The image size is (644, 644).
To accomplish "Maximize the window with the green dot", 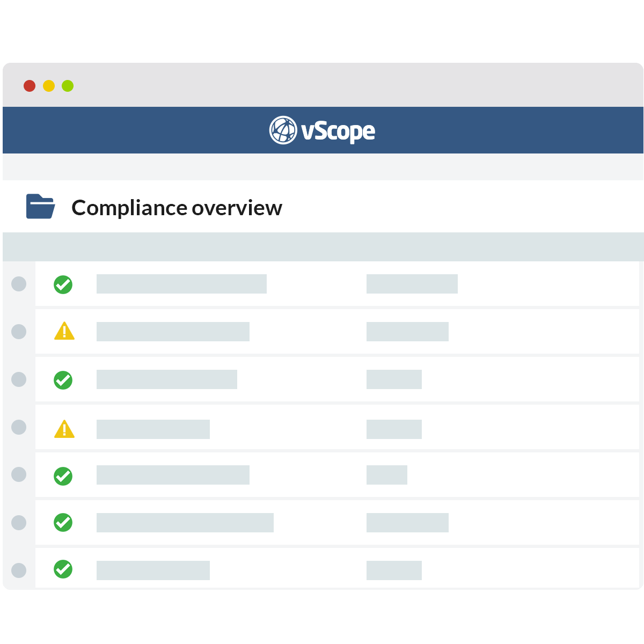I will (x=68, y=86).
